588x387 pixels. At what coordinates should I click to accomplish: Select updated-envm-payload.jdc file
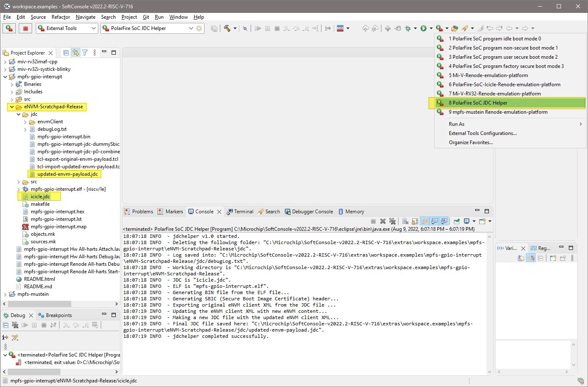coord(67,174)
